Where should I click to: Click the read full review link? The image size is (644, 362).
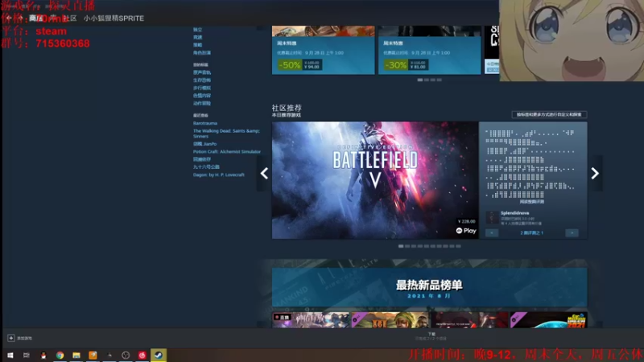(x=532, y=202)
